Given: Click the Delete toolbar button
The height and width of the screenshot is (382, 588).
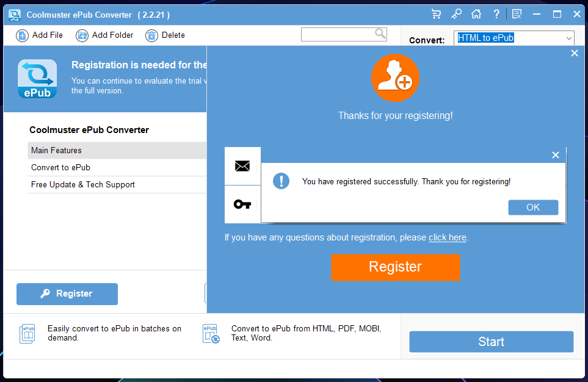Looking at the screenshot, I should (x=165, y=35).
